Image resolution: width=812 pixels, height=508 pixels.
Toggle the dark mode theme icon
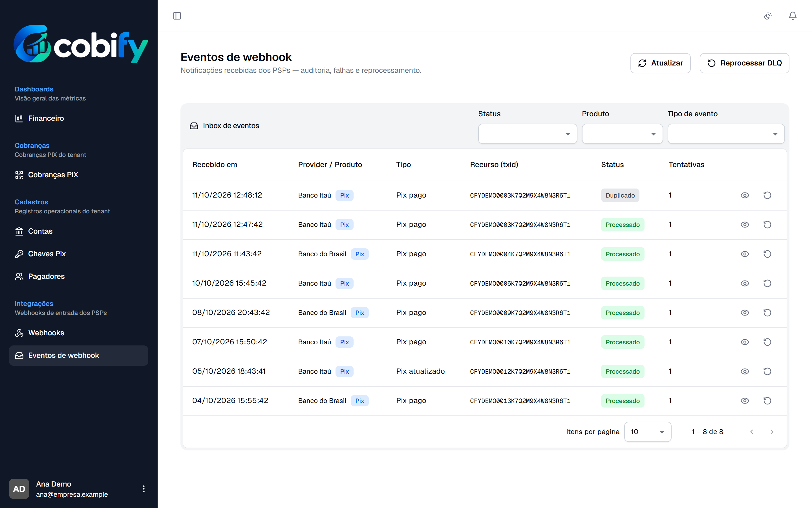(x=768, y=16)
